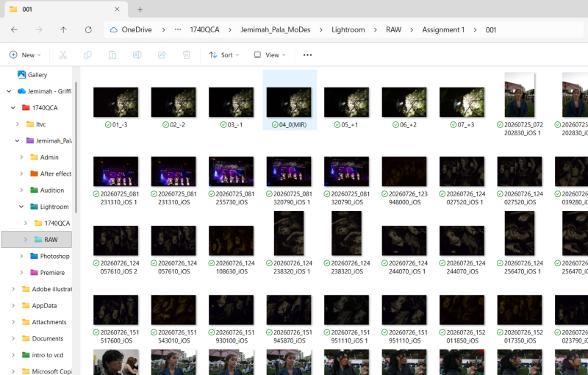The height and width of the screenshot is (375, 588).
Task: Go to Lightroom in the breadcrumb
Action: pos(348,29)
